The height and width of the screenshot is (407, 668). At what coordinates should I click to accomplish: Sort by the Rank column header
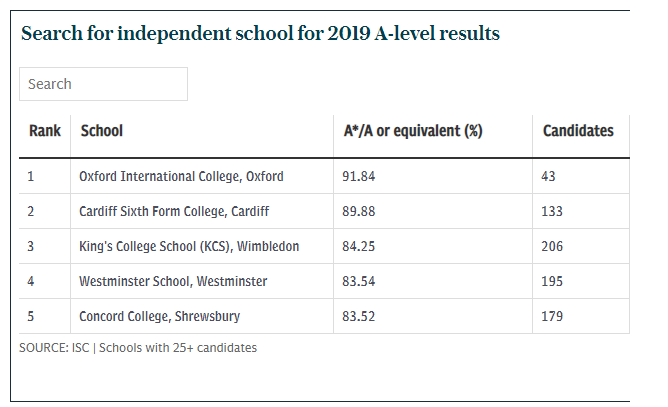(x=45, y=130)
